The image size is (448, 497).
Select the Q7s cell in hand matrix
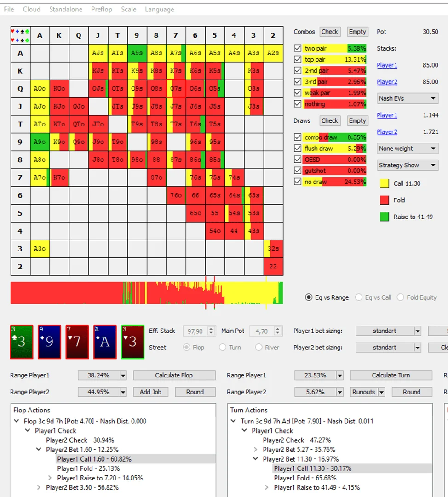(176, 89)
